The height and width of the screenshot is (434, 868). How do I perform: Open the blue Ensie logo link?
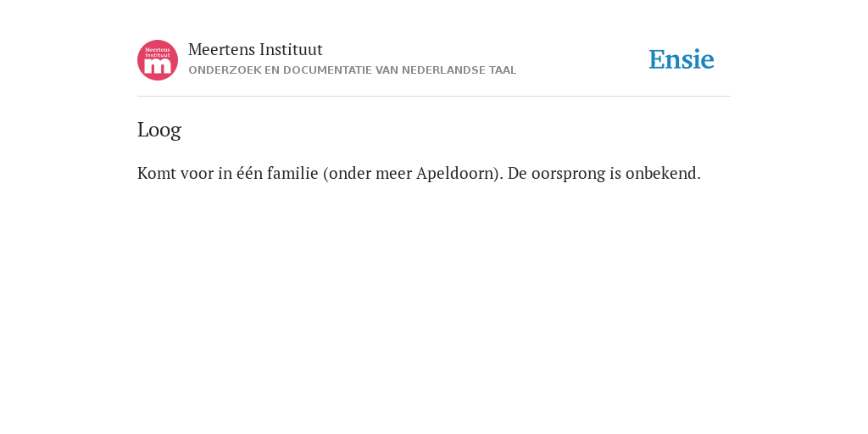(682, 59)
